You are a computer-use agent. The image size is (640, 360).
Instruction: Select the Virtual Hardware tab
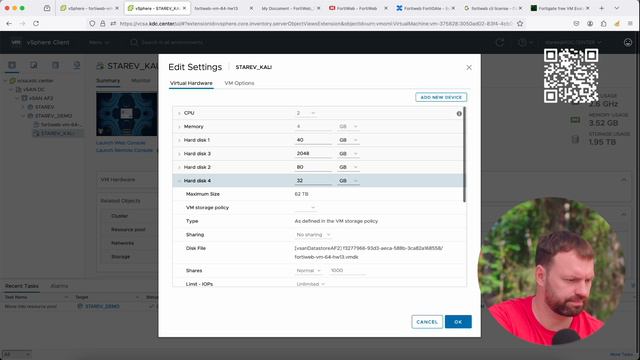tap(191, 83)
